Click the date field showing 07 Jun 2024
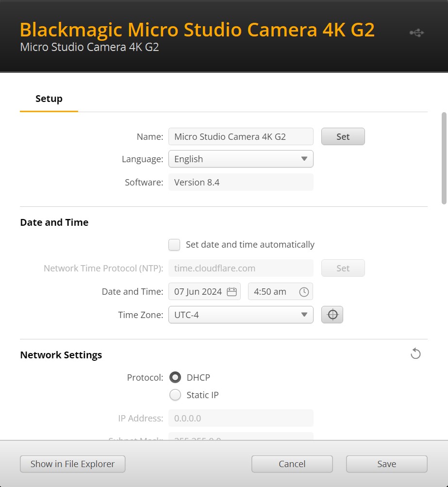The image size is (448, 487). coord(205,292)
